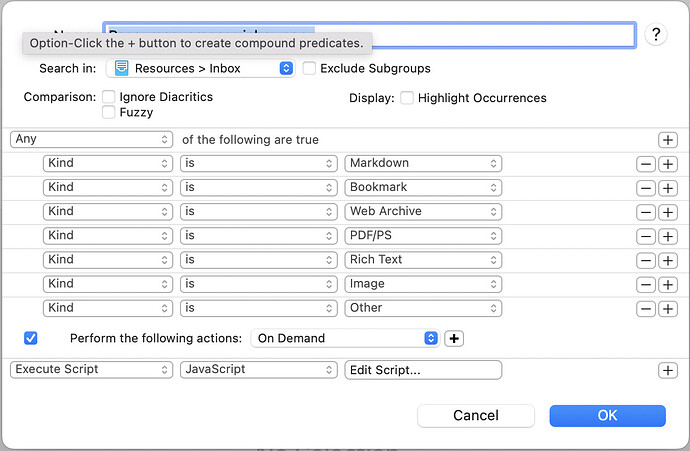Image resolution: width=690 pixels, height=451 pixels.
Task: Change the Bookmark kind value dropdown
Action: tap(423, 188)
